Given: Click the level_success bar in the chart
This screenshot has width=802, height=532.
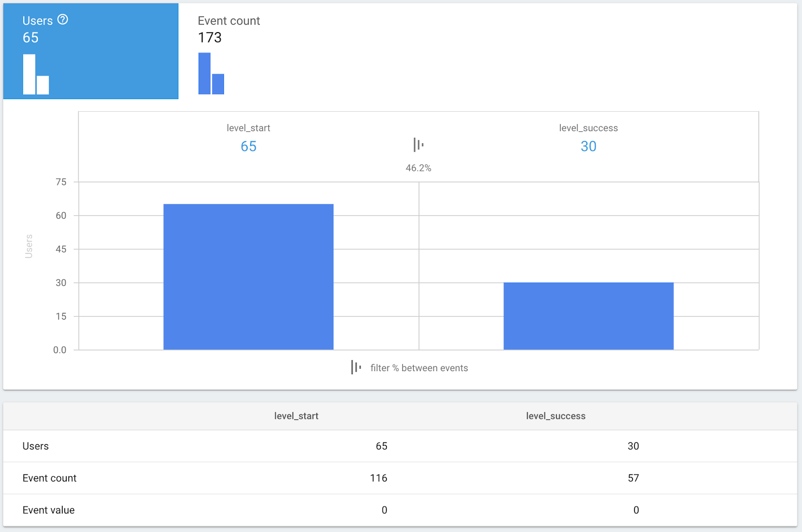Looking at the screenshot, I should 588,316.
